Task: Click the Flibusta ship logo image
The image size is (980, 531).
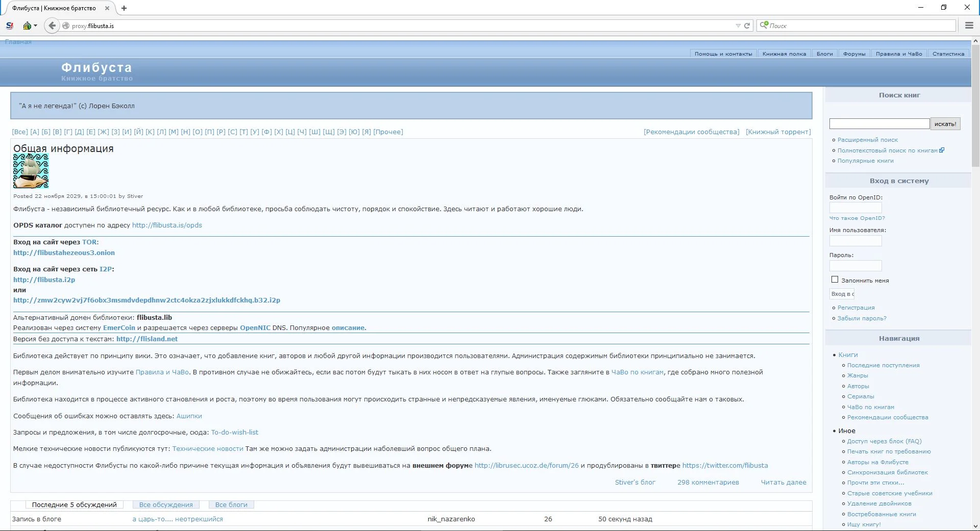Action: pos(31,171)
